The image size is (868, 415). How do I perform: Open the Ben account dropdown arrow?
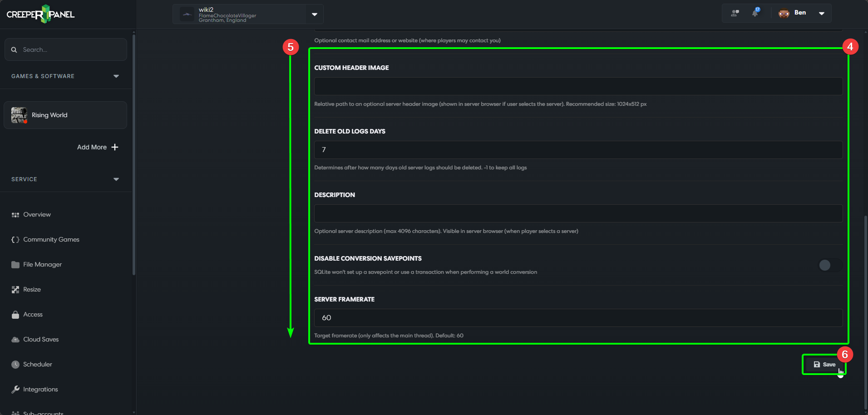[x=821, y=13]
